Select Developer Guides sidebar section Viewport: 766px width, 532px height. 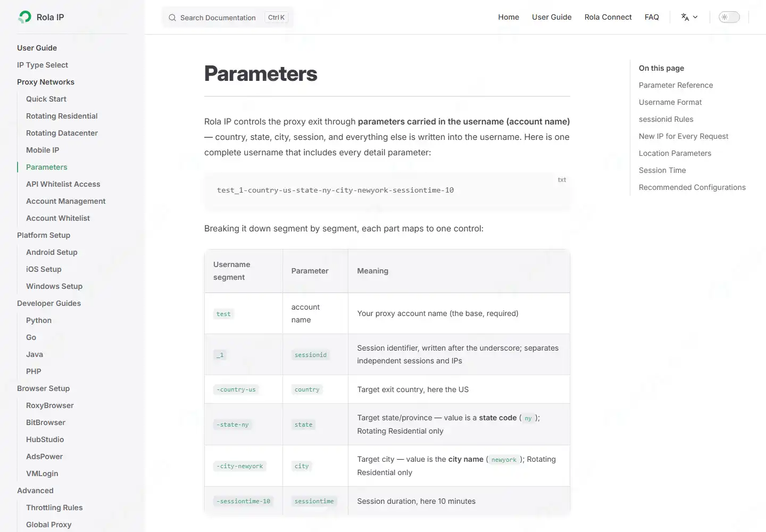(x=49, y=303)
